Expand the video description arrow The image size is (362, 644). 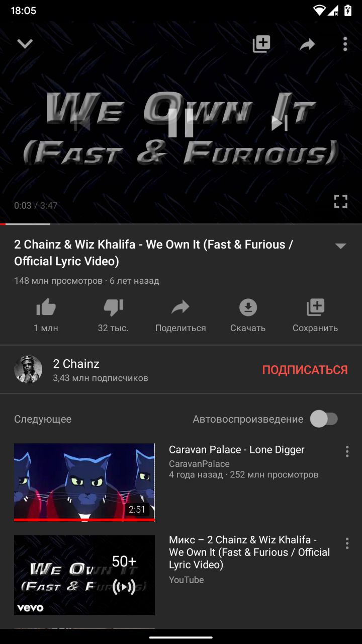pos(340,246)
